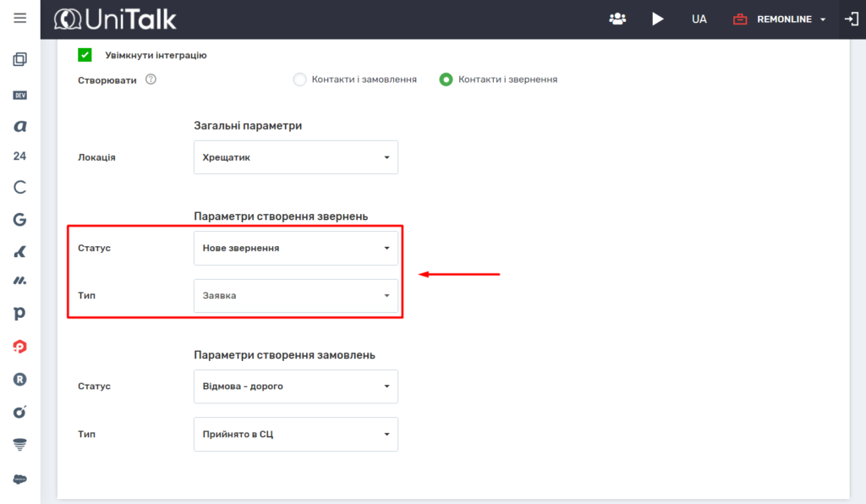
Task: Click the help icon next to Створювати
Action: tap(151, 79)
